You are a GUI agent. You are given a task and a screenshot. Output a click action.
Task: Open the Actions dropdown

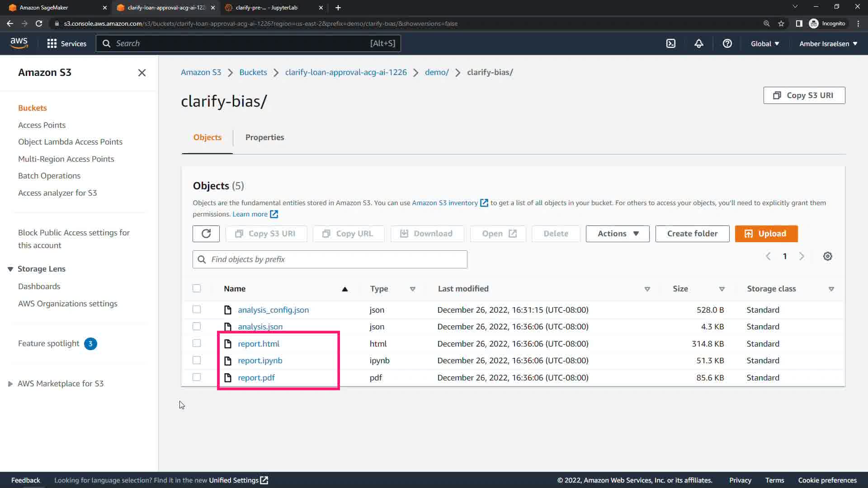click(618, 234)
